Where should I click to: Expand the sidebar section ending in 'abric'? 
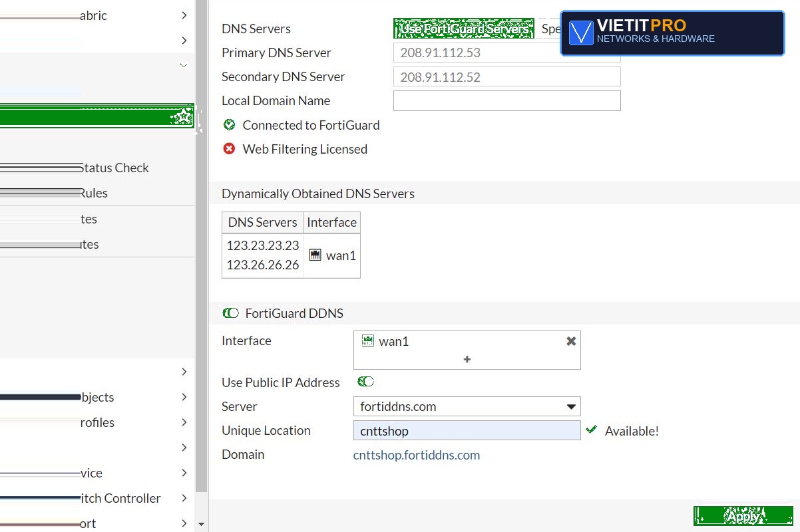click(184, 15)
